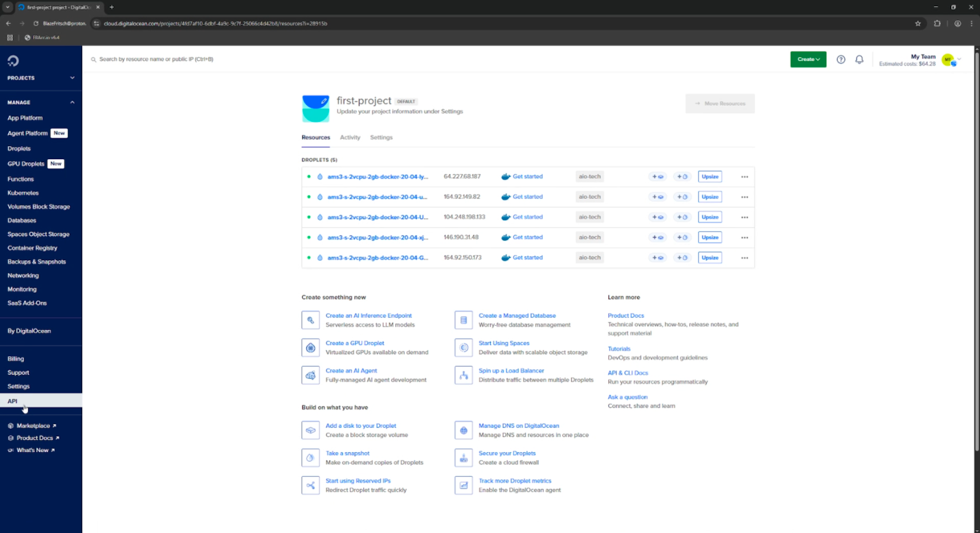Screen dimensions: 980x533
Task: Click Get started for 104.248.198.133
Action: click(527, 217)
